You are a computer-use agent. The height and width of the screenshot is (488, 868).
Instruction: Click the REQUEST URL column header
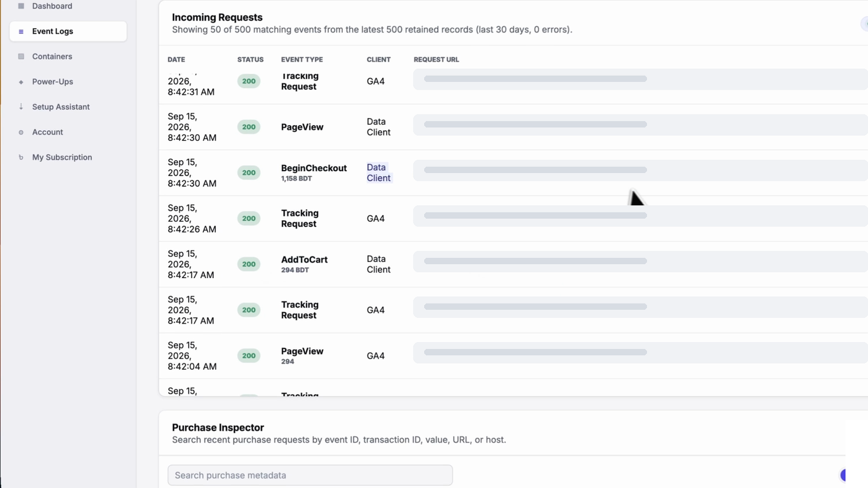coord(436,60)
